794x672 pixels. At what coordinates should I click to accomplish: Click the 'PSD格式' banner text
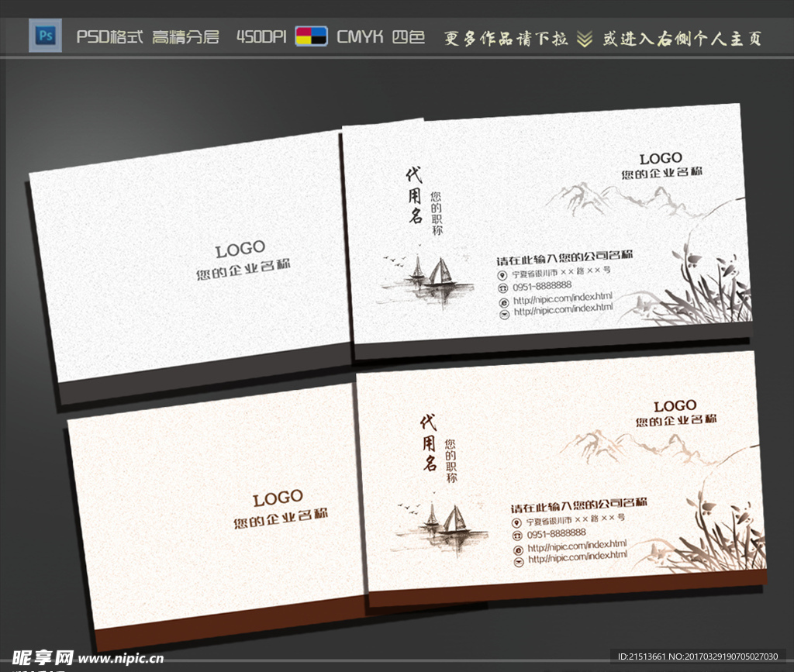(x=109, y=36)
